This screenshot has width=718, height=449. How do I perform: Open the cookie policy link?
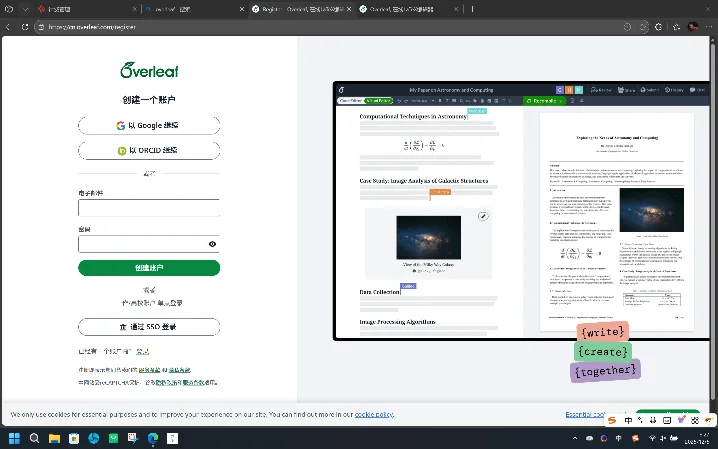click(x=374, y=414)
